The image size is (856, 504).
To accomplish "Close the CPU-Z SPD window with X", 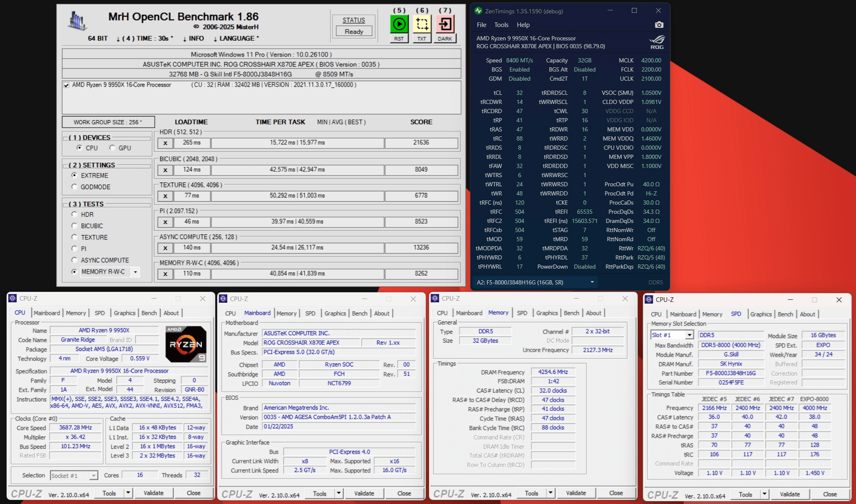I will click(839, 299).
